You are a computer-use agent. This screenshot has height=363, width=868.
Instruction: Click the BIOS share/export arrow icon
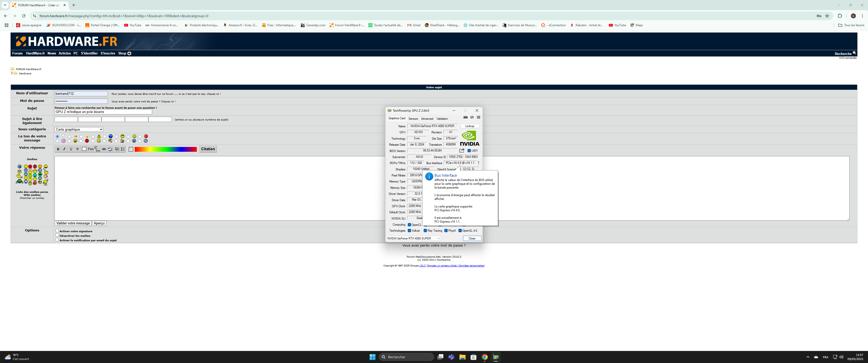click(462, 150)
